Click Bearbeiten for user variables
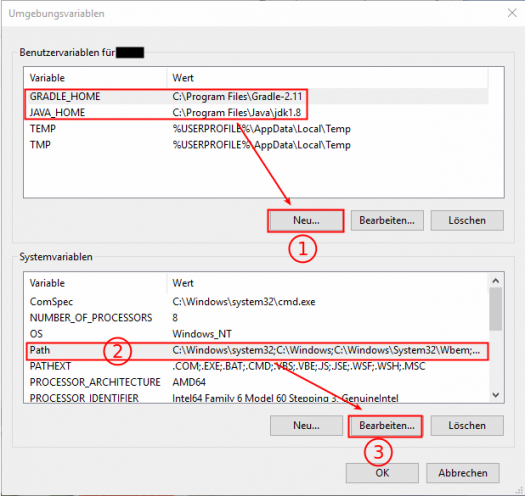This screenshot has height=496, width=525. click(x=387, y=220)
